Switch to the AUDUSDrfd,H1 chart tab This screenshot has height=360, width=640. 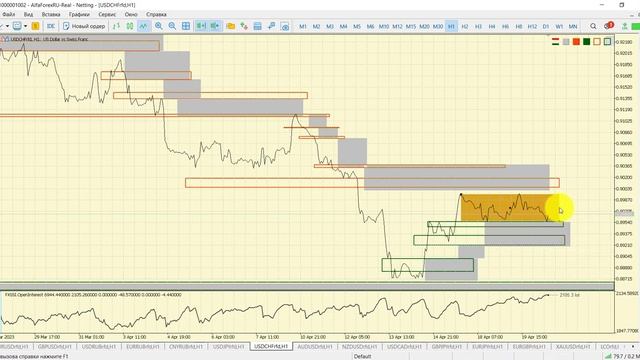[315, 347]
